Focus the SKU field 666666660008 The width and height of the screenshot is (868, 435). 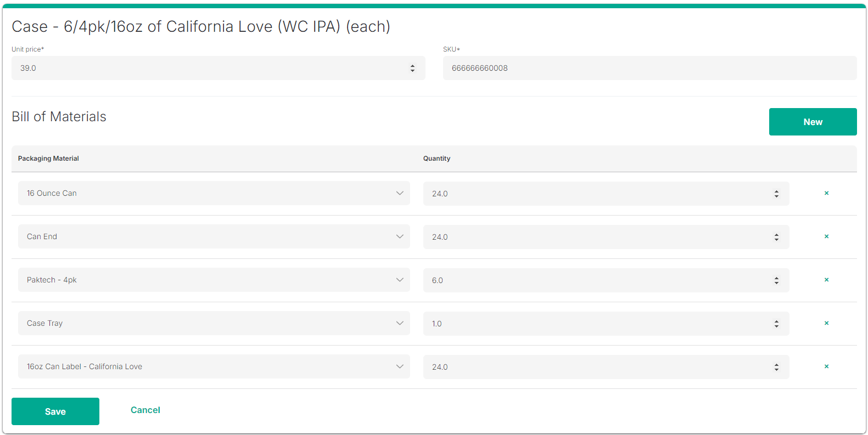tap(650, 68)
